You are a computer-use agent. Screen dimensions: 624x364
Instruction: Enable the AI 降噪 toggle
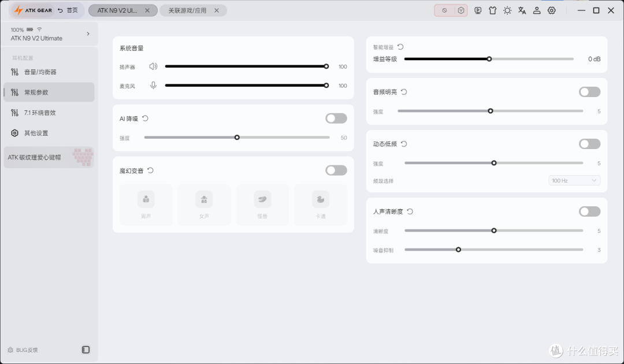tap(336, 118)
